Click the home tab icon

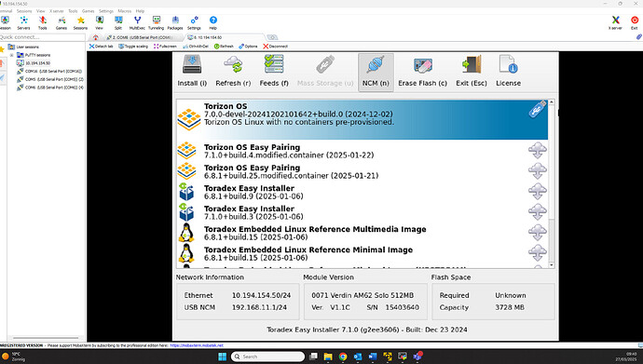96,37
